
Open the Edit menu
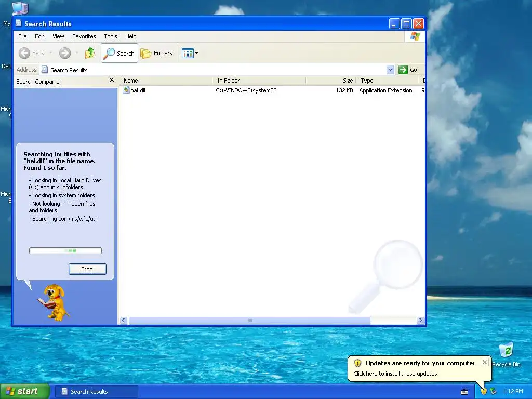coord(39,36)
